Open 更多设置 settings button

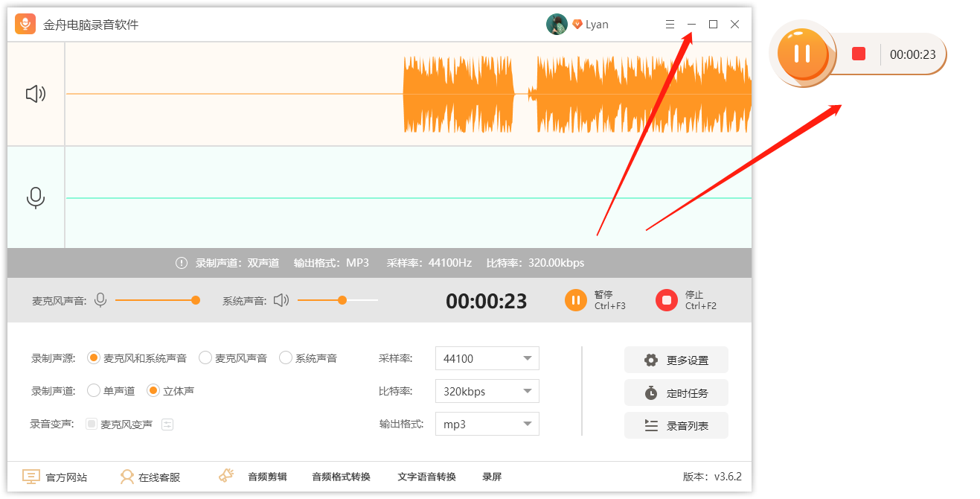click(x=676, y=360)
